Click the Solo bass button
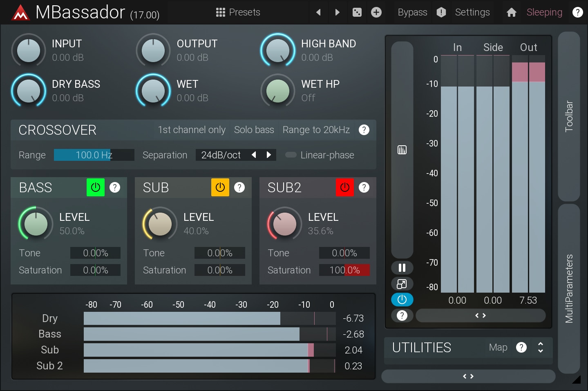Screen dimensions: 588x391 254,130
